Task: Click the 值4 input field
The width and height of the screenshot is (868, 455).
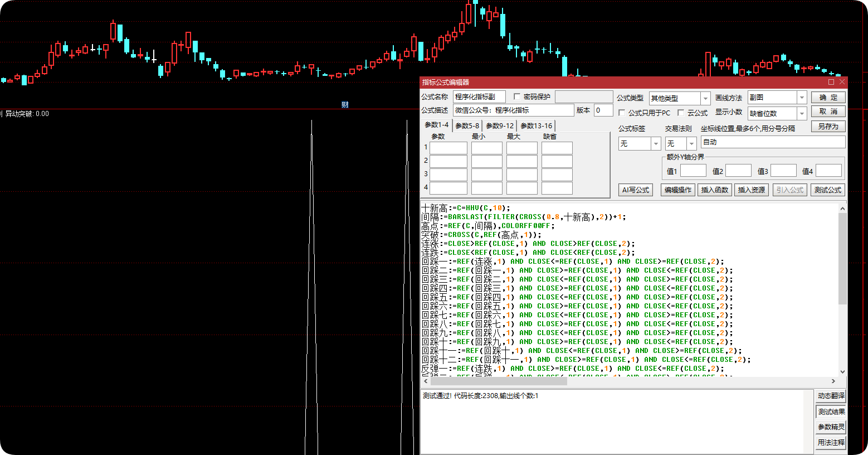Action: click(828, 171)
